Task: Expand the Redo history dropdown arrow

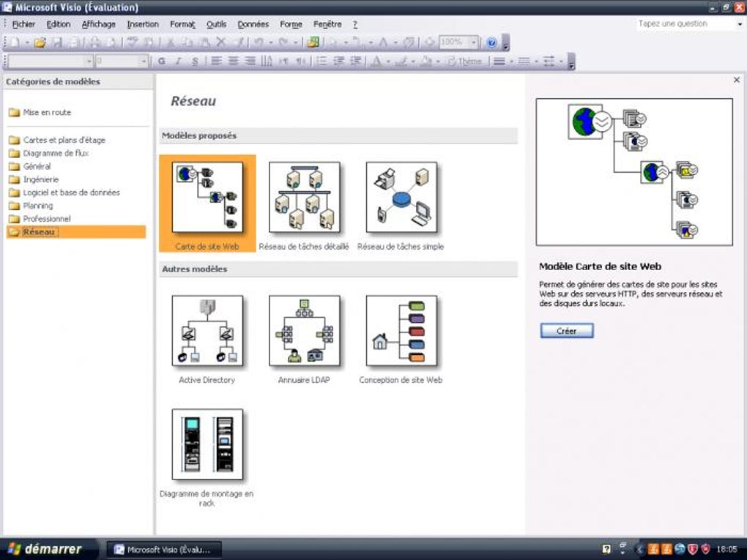Action: pos(295,43)
